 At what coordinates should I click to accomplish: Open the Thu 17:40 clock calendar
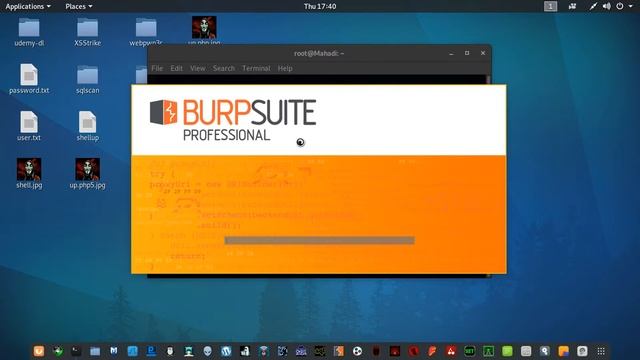[320, 6]
